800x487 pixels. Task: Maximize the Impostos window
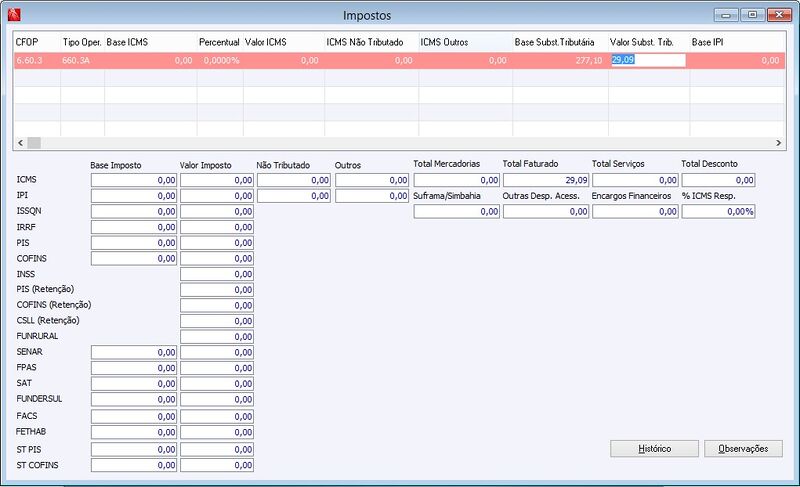(753, 15)
